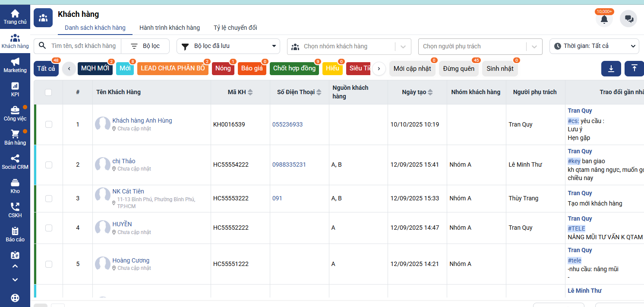This screenshot has width=644, height=307.
Task: Click the Đừng quên filter button
Action: (x=458, y=69)
